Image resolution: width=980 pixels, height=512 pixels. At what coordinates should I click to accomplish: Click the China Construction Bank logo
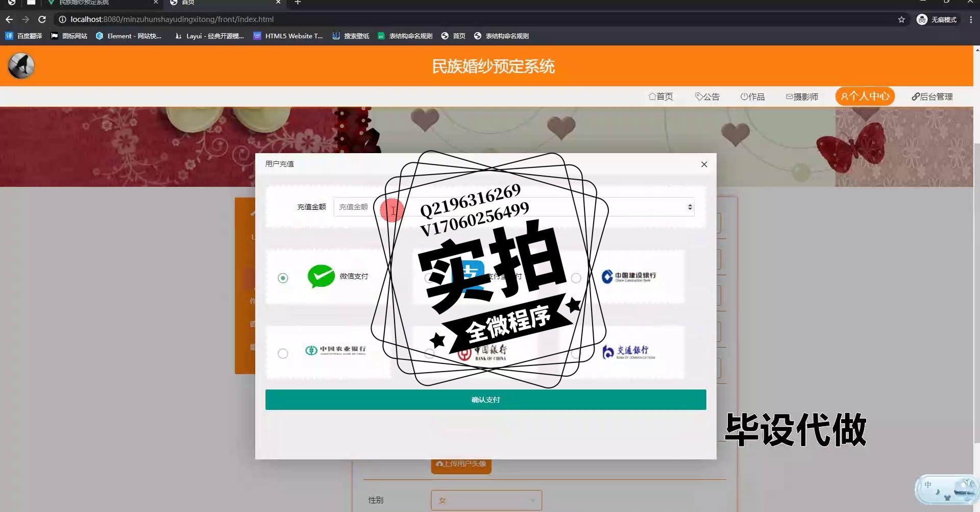click(x=629, y=277)
